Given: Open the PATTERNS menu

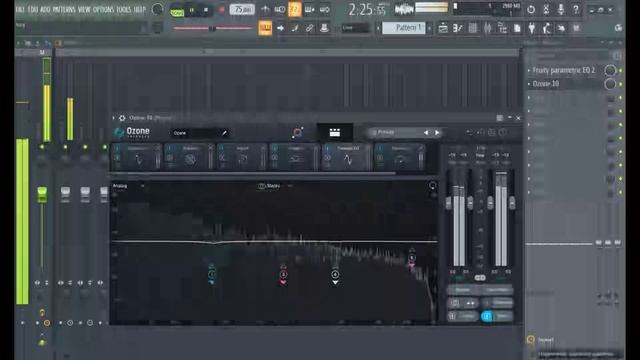Looking at the screenshot, I should [64, 9].
